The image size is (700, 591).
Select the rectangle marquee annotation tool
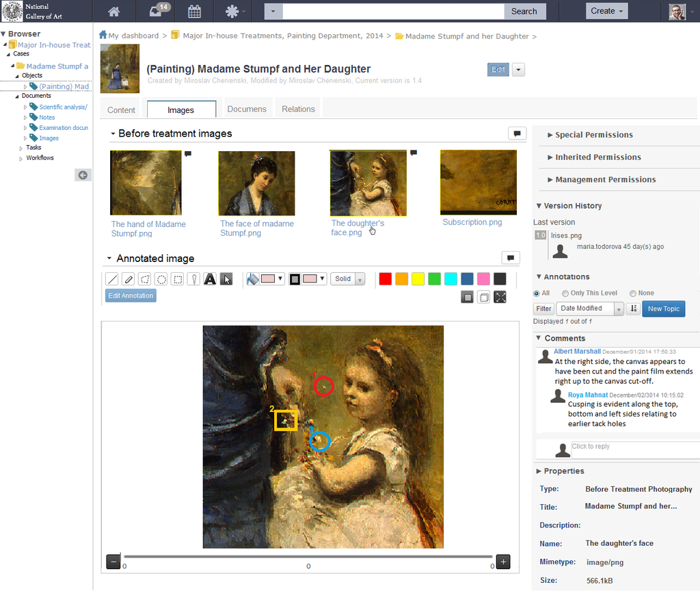178,280
